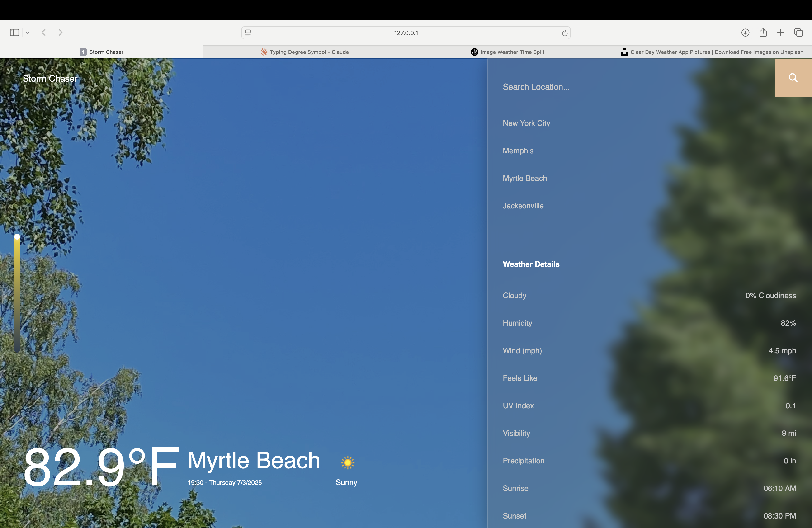
Task: Go forward to the next page
Action: coord(60,33)
